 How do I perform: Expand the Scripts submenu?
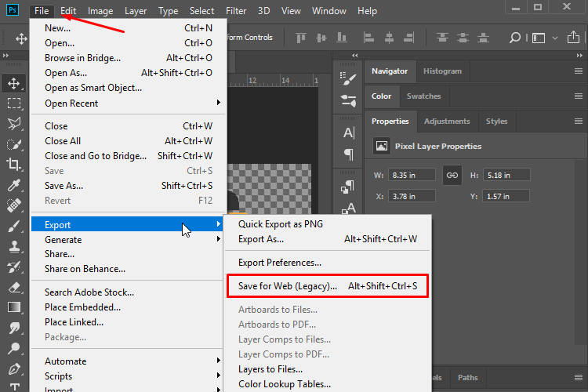[129, 376]
